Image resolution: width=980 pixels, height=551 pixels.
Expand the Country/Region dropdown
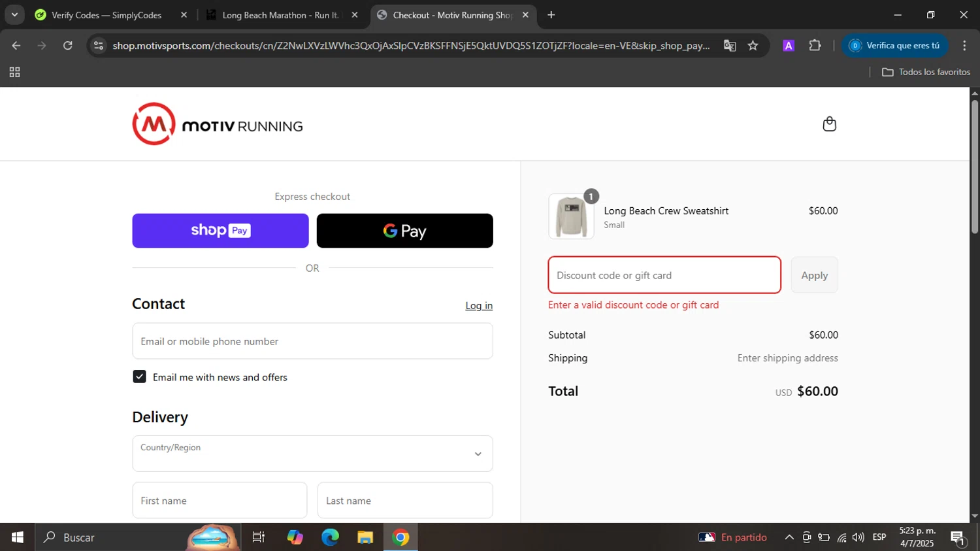(x=312, y=454)
